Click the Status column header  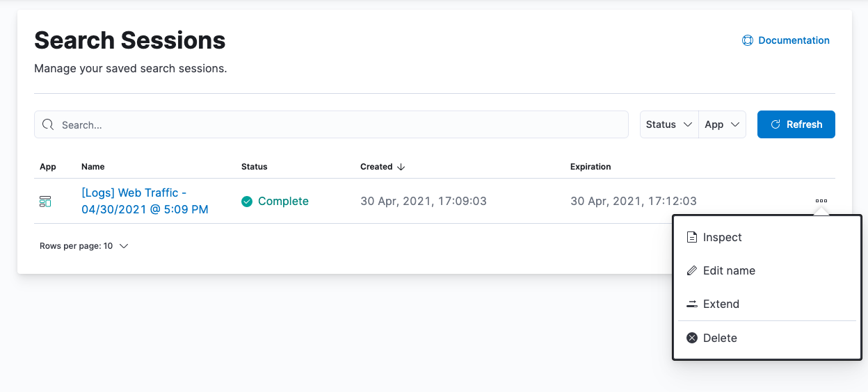[x=255, y=167]
